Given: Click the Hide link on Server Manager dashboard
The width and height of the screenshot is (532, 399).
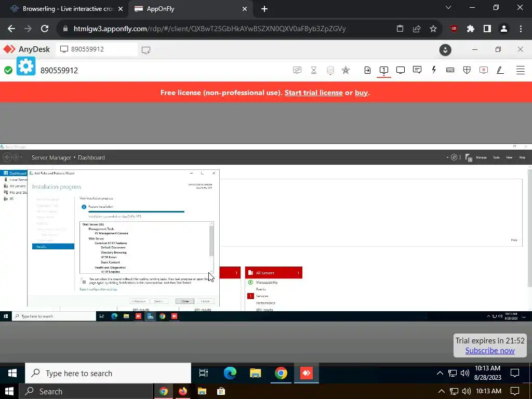Looking at the screenshot, I should click(514, 240).
